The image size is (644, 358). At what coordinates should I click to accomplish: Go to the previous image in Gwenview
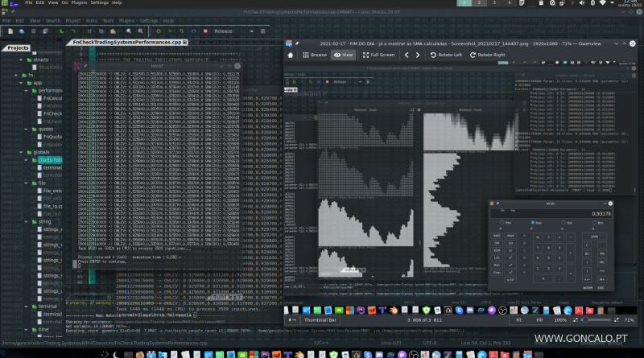click(x=407, y=55)
